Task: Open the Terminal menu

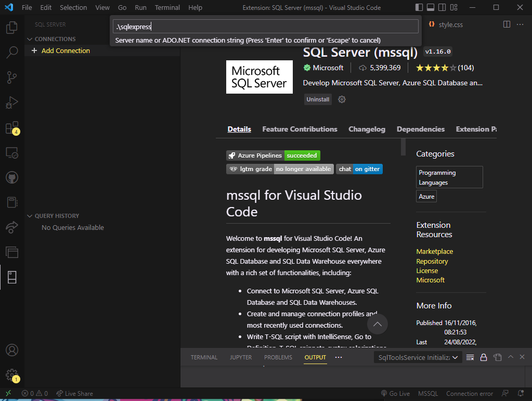Action: 167,7
